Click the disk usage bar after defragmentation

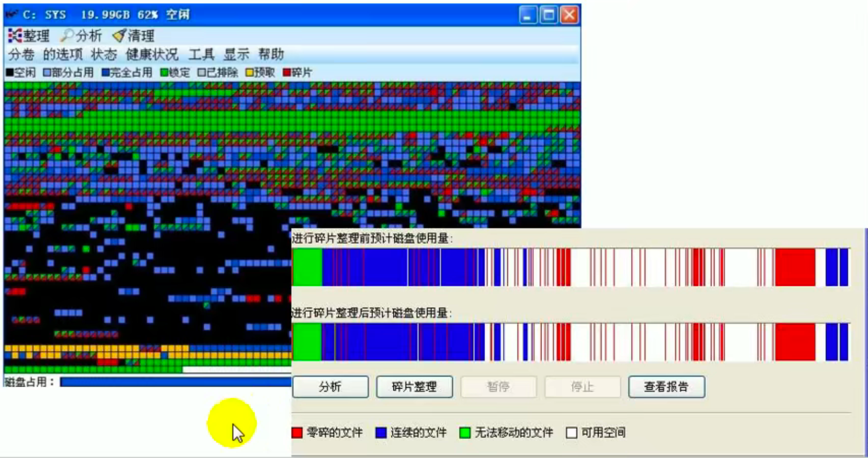click(571, 342)
